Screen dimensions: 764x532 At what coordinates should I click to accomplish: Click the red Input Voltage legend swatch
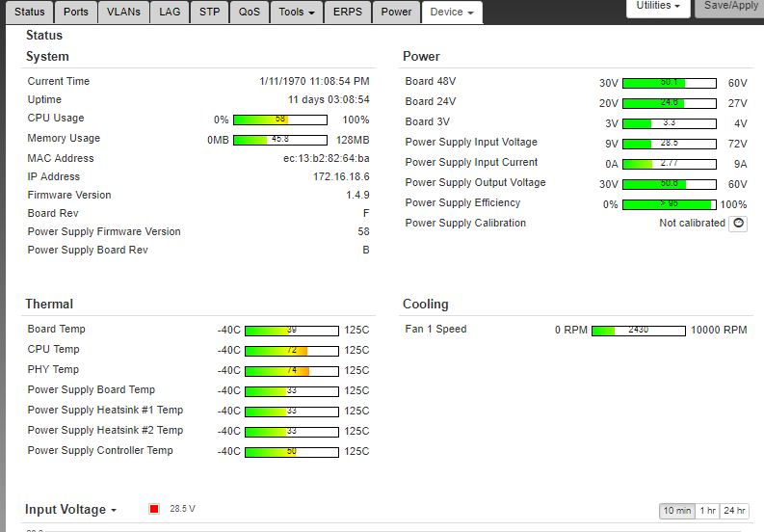point(154,509)
